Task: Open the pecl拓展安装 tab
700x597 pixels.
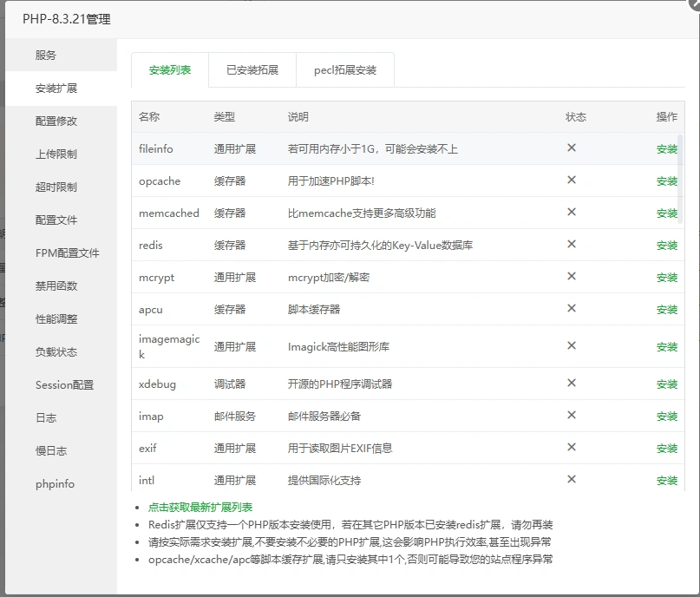Action: pyautogui.click(x=345, y=70)
